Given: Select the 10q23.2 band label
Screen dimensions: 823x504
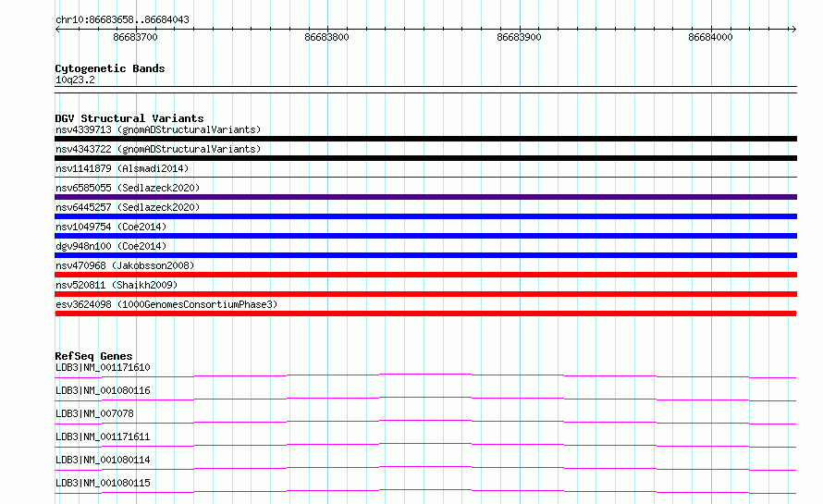Looking at the screenshot, I should click(x=75, y=80).
